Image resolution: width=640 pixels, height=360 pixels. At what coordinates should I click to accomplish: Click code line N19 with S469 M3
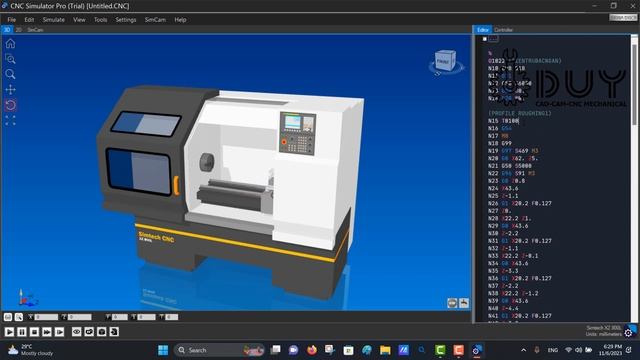coord(514,151)
